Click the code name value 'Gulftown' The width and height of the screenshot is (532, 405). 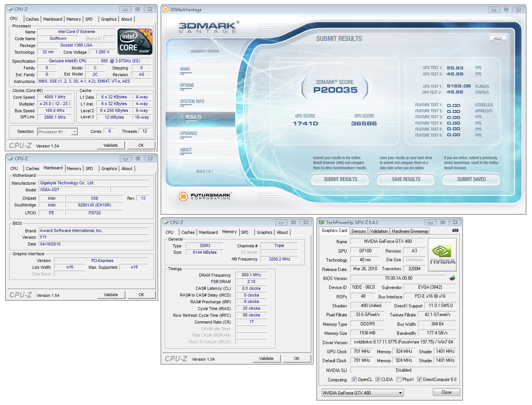tap(58, 38)
